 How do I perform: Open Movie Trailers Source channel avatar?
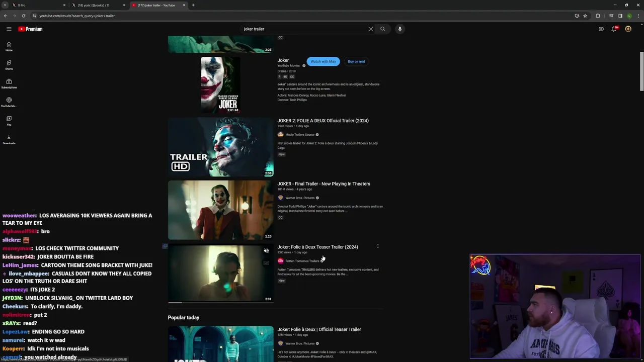tap(280, 135)
